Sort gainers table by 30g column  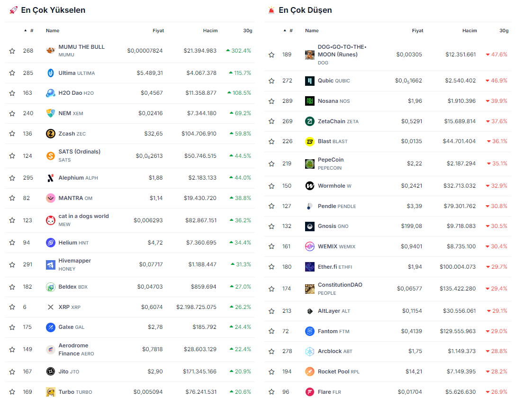tap(247, 31)
